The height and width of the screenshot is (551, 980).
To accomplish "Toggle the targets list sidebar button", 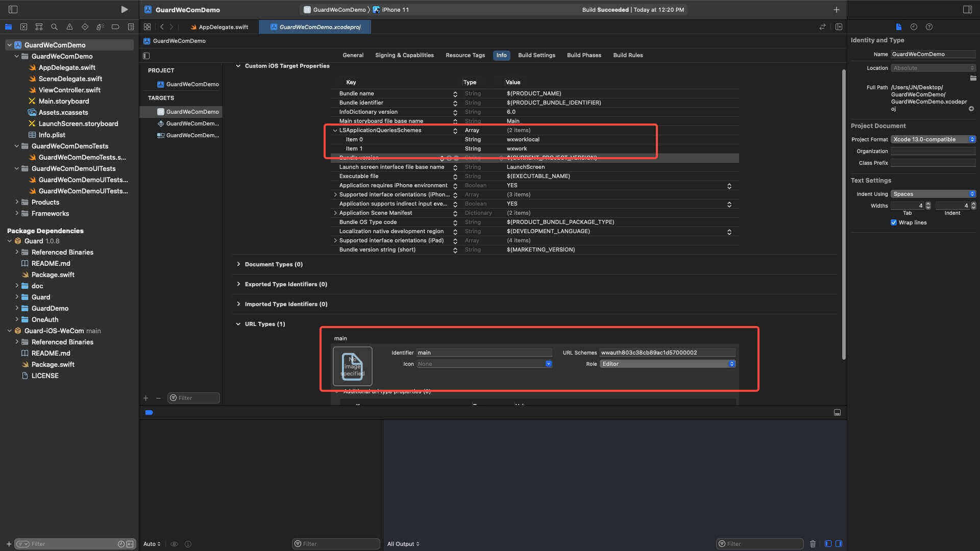I will [x=146, y=56].
